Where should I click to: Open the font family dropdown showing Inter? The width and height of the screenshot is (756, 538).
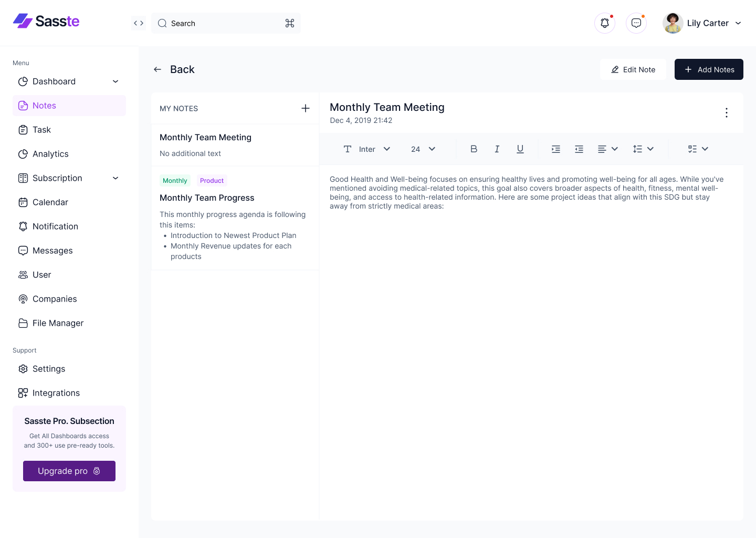click(373, 149)
